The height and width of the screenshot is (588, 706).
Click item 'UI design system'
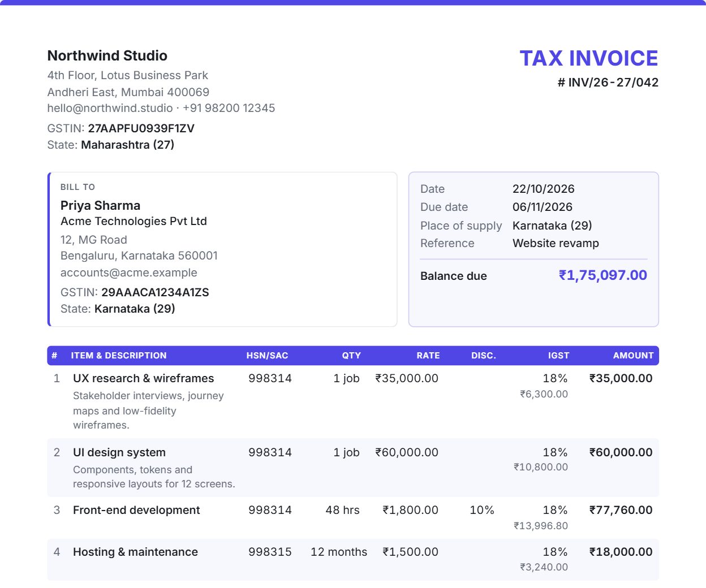pos(119,452)
